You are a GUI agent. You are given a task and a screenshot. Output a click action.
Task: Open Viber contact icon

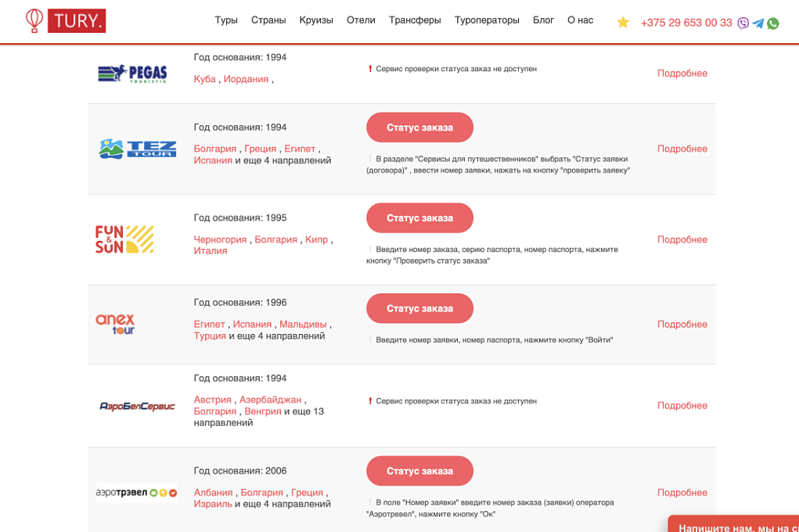(x=743, y=23)
